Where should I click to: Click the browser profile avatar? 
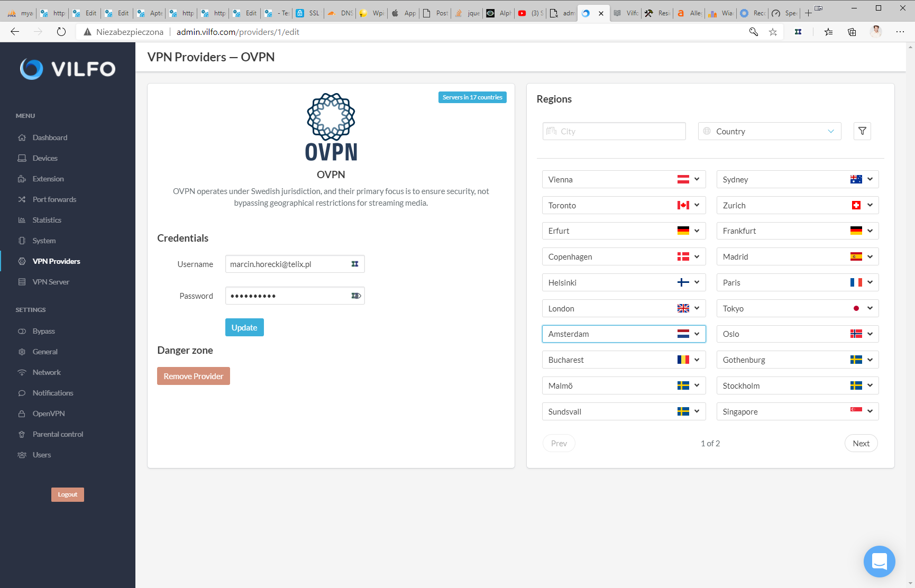(x=876, y=32)
